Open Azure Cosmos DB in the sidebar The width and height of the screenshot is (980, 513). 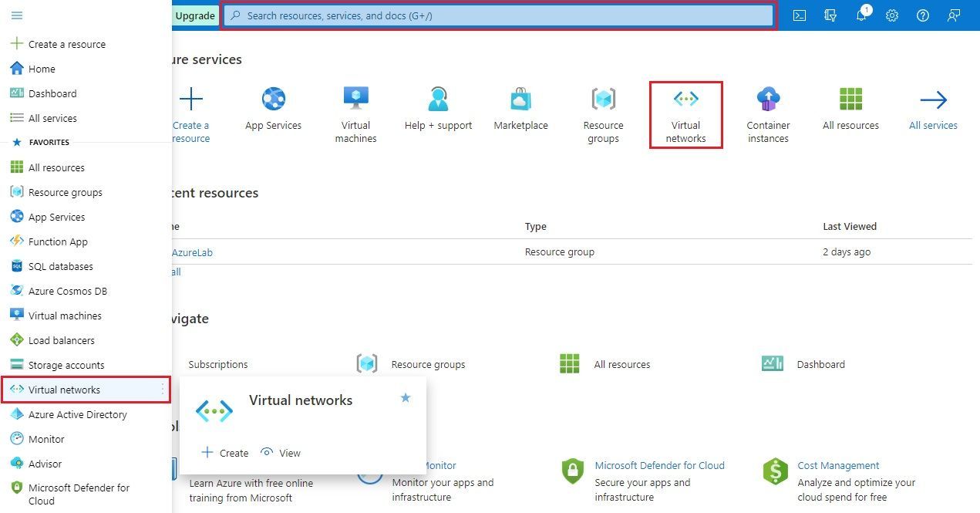(68, 291)
